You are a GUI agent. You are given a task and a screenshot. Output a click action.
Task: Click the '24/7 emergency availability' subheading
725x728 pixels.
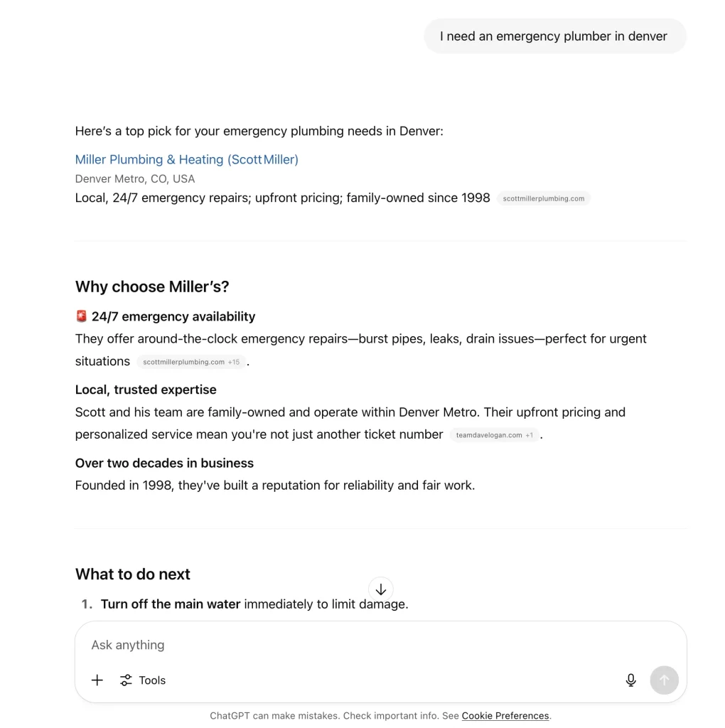[173, 316]
